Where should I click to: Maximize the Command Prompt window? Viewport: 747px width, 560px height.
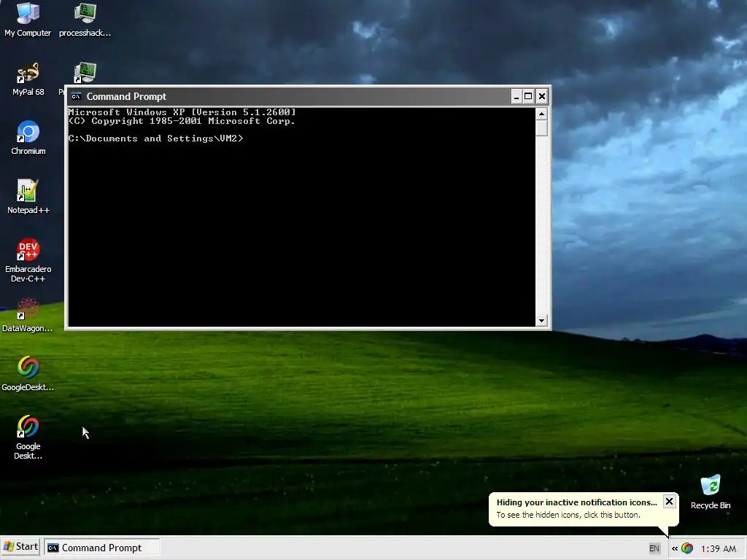(x=528, y=97)
